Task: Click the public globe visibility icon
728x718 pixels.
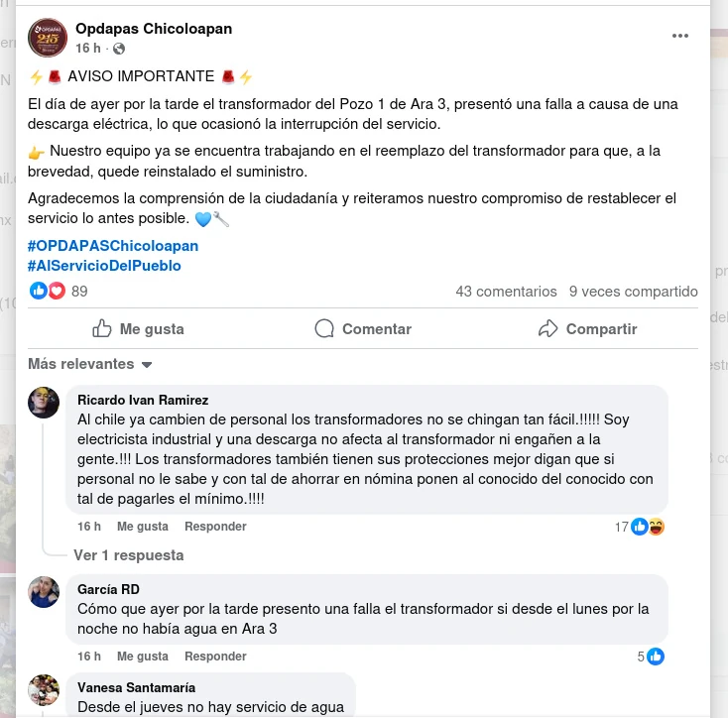Action: pyautogui.click(x=119, y=49)
